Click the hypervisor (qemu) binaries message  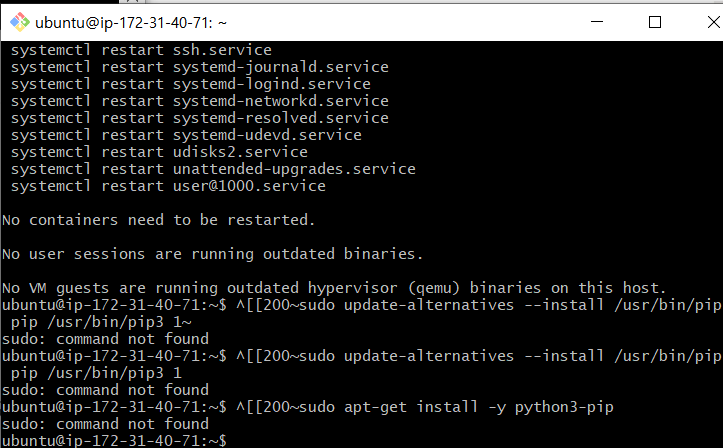[334, 289]
